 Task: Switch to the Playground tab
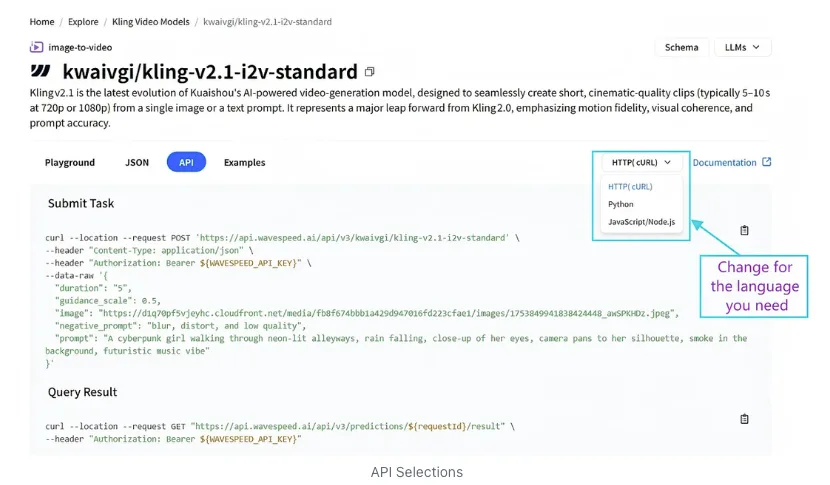point(70,163)
